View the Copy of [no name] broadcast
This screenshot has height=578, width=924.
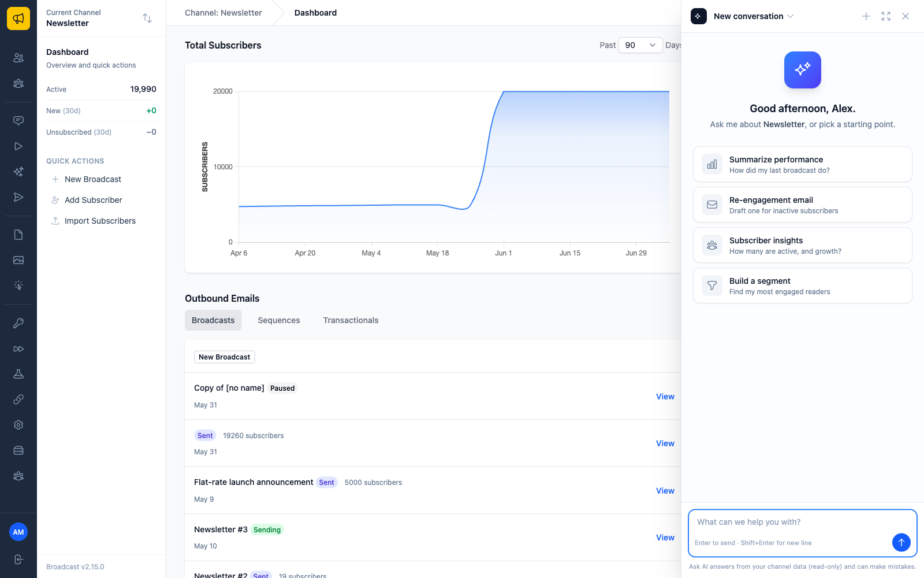665,397
